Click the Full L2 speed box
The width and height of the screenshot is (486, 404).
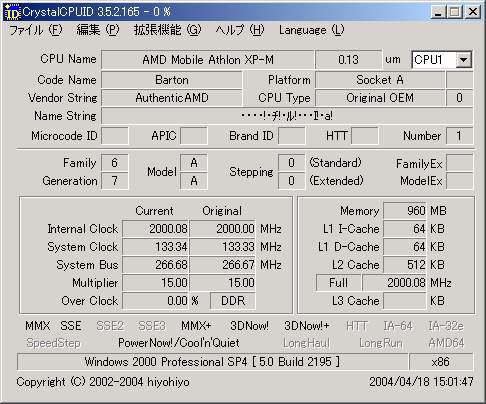click(x=338, y=283)
